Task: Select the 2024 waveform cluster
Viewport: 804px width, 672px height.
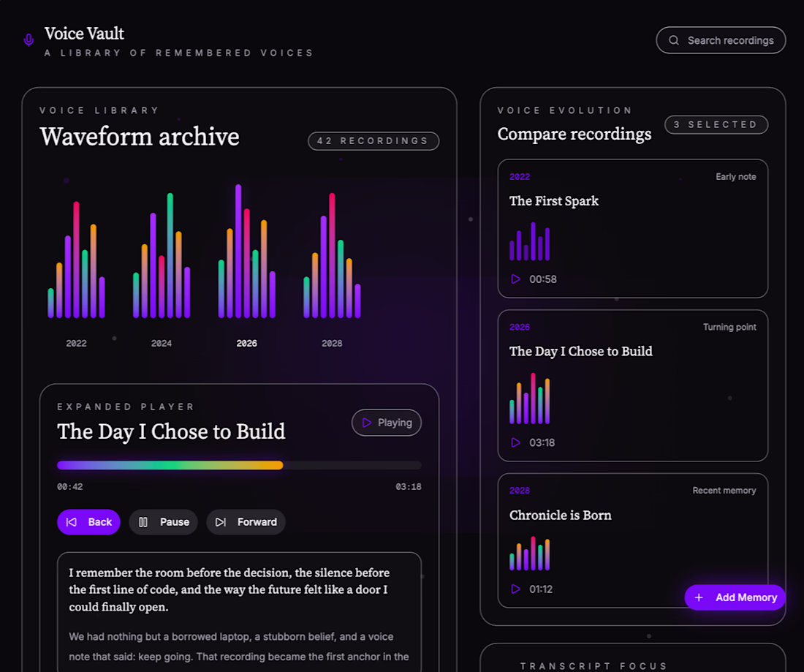Action: click(162, 255)
